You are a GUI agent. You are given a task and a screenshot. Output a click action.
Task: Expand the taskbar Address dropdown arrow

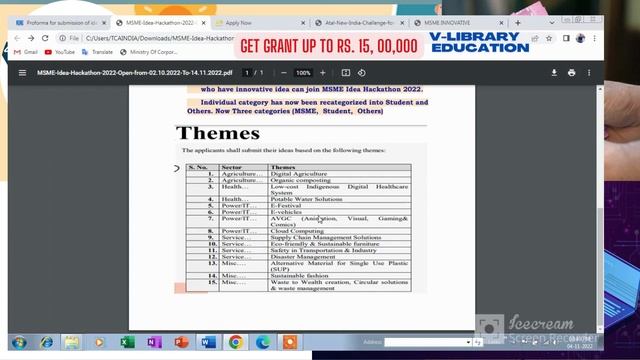[x=468, y=342]
